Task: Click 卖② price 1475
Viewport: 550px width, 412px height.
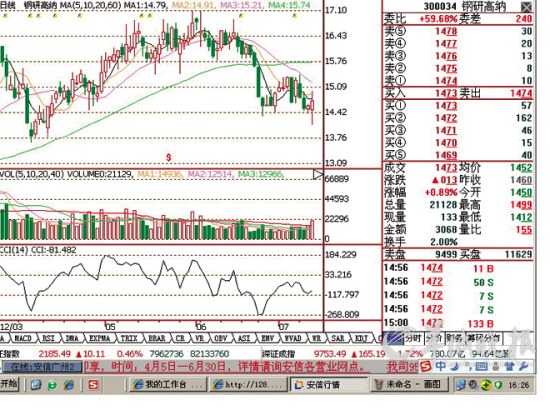Action: [x=446, y=68]
